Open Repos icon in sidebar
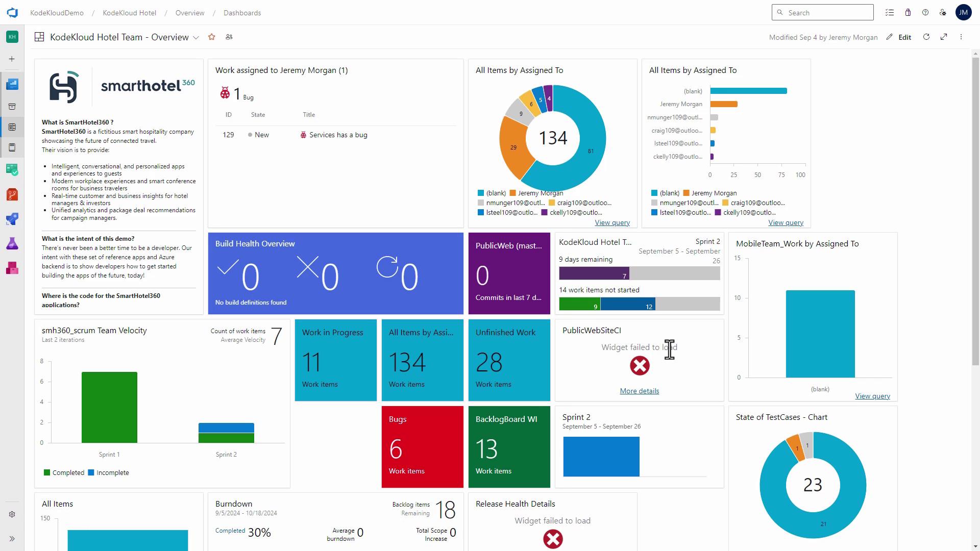 click(12, 194)
